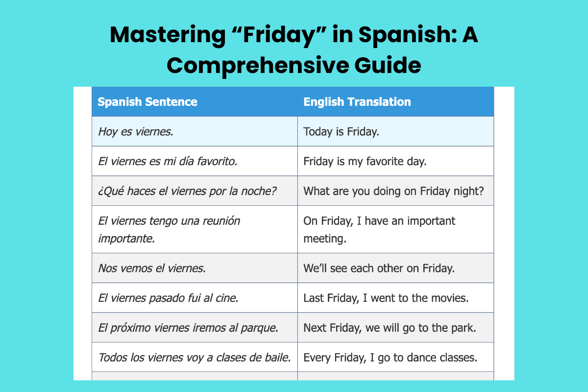Select "Todos los viernes voy a clases de baile."
The height and width of the screenshot is (392, 588).
(195, 357)
